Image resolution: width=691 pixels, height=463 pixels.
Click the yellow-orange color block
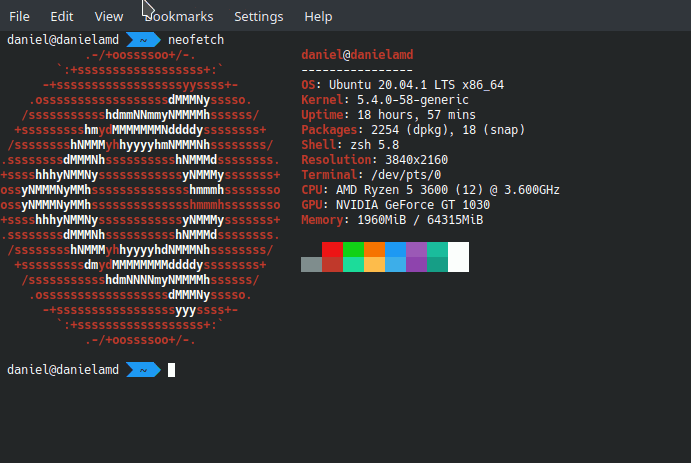[375, 264]
